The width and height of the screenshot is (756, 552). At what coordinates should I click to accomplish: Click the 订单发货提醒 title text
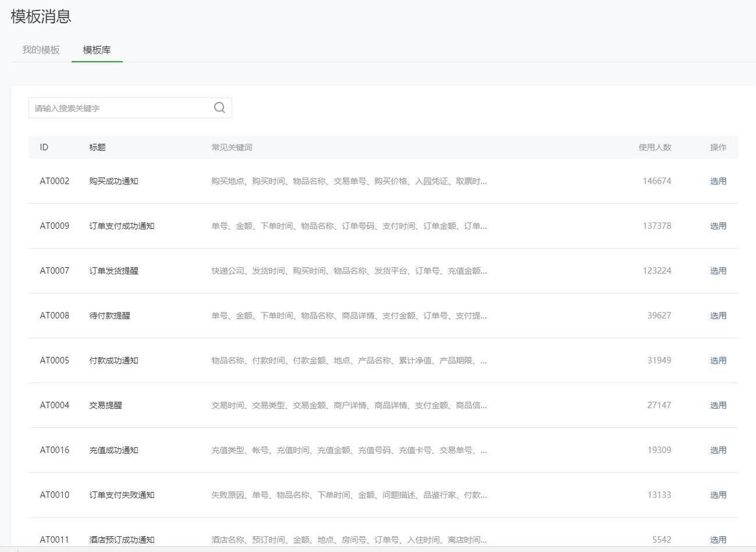tap(113, 271)
